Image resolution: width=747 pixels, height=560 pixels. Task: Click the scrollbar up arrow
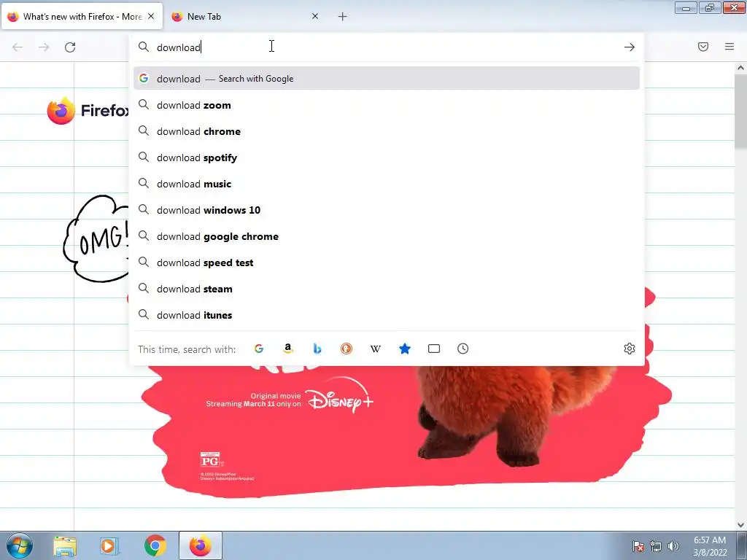point(740,68)
